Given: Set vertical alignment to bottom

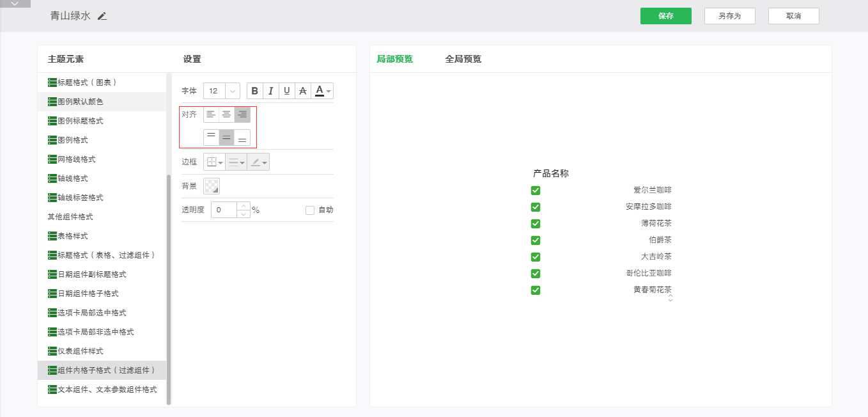Looking at the screenshot, I should pyautogui.click(x=242, y=138).
